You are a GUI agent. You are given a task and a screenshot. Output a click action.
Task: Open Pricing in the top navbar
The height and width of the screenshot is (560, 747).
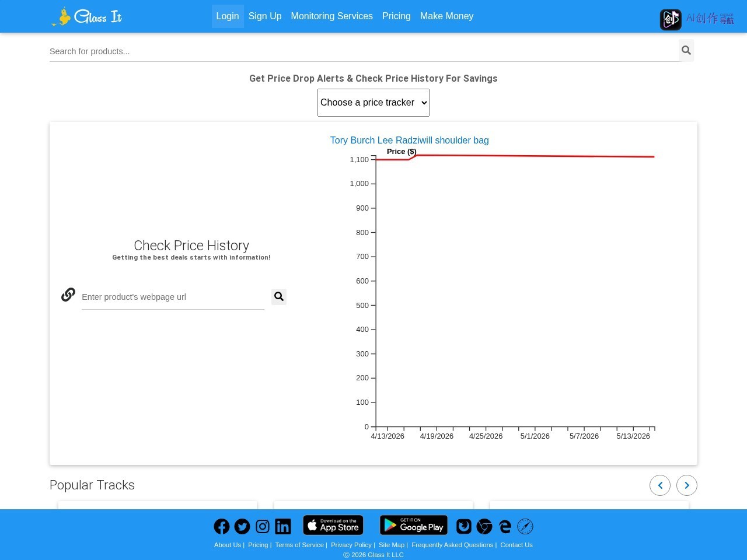396,16
